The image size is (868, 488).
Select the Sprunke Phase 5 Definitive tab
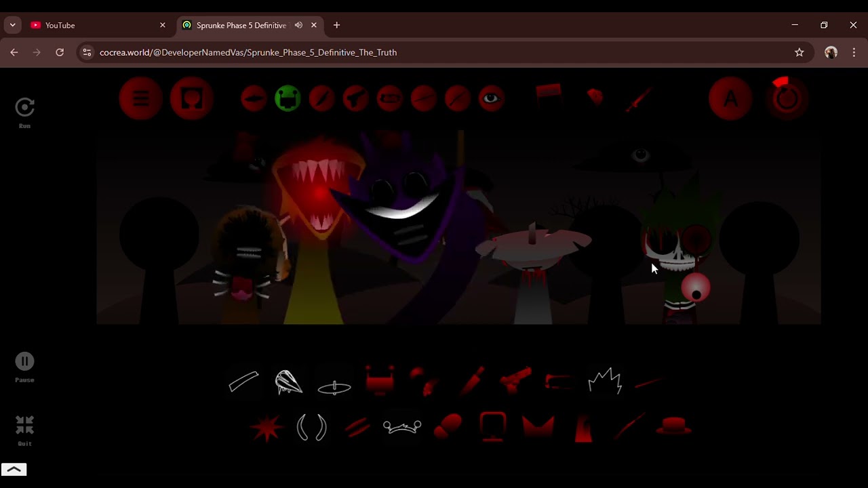point(241,25)
